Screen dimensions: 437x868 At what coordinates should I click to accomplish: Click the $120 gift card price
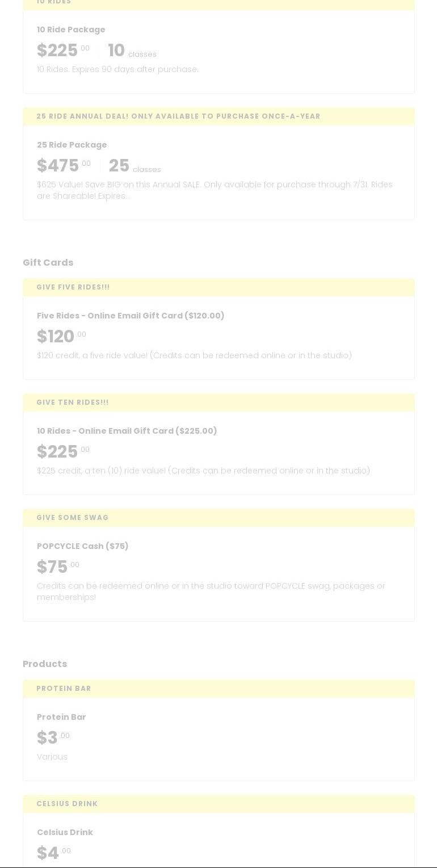(56, 337)
